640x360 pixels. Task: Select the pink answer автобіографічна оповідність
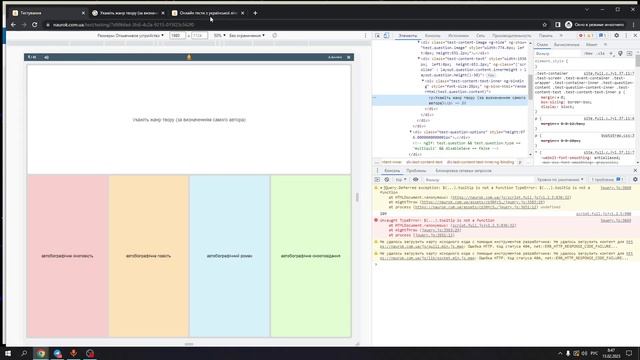click(67, 256)
